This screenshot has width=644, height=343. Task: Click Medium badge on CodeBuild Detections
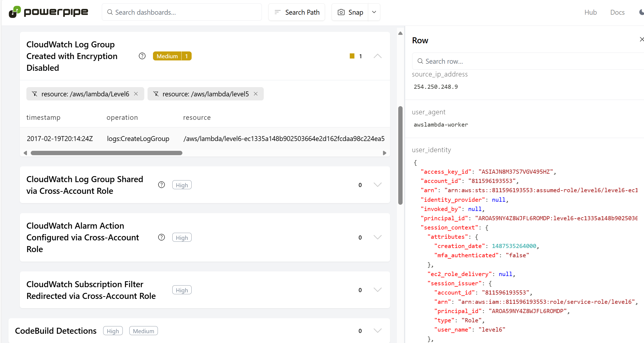click(x=143, y=331)
